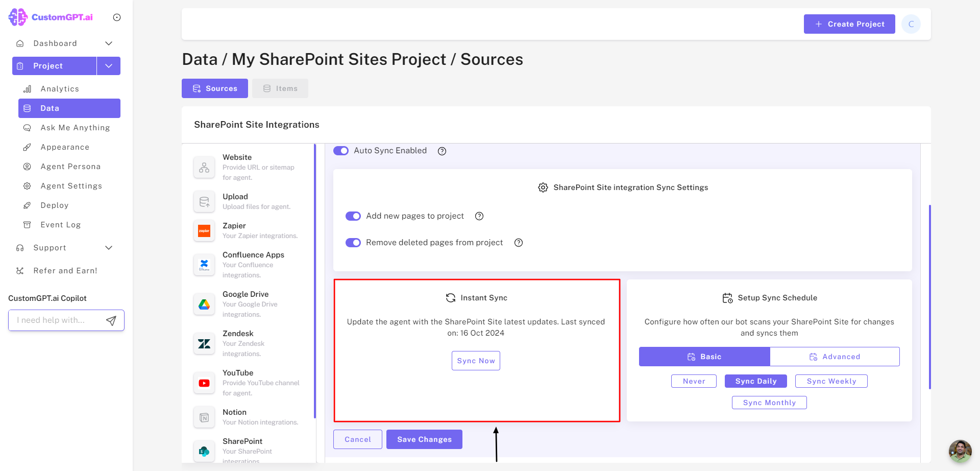Switch to the Sources tab
This screenshot has width=980, height=471.
coord(215,88)
